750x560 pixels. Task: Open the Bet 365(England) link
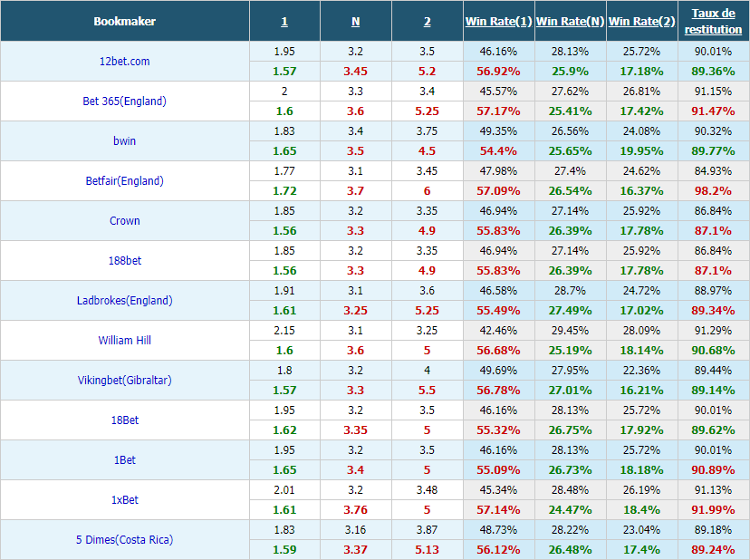124,101
